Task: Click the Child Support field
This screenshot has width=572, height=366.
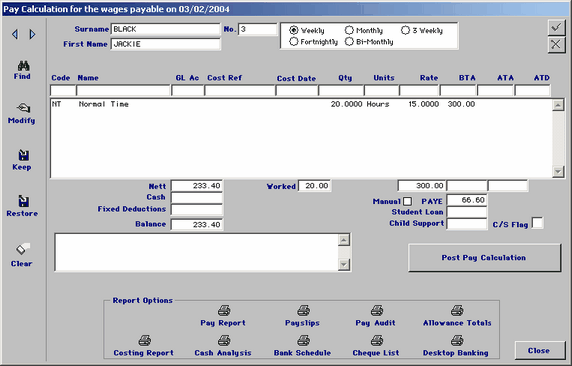Action: [467, 223]
